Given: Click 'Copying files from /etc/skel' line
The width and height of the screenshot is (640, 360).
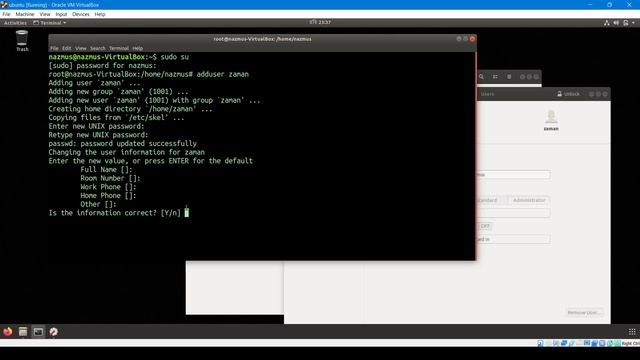Looking at the screenshot, I should coord(116,118).
